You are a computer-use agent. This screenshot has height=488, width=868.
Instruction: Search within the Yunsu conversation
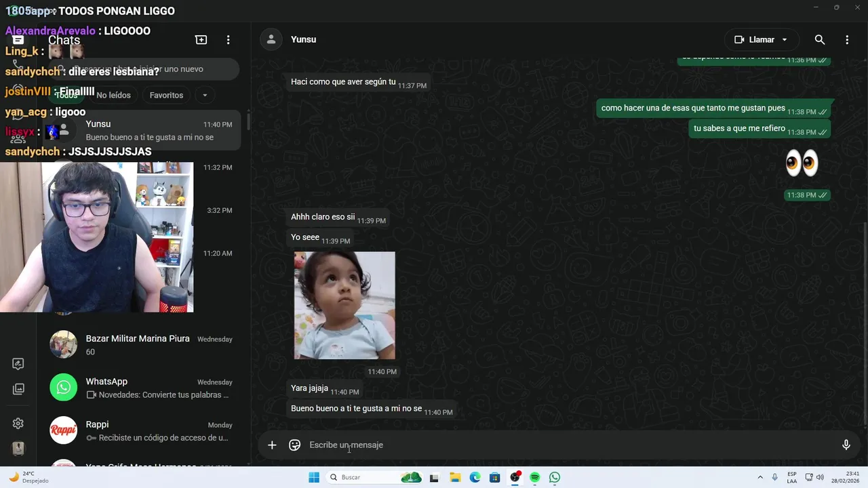tap(820, 39)
